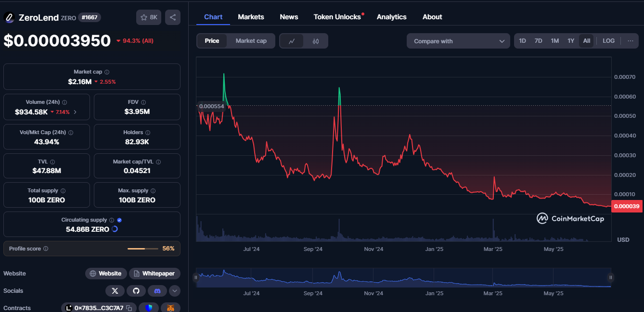The height and width of the screenshot is (312, 644).
Task: Click the mini overview chart navigator
Action: pyautogui.click(x=403, y=277)
